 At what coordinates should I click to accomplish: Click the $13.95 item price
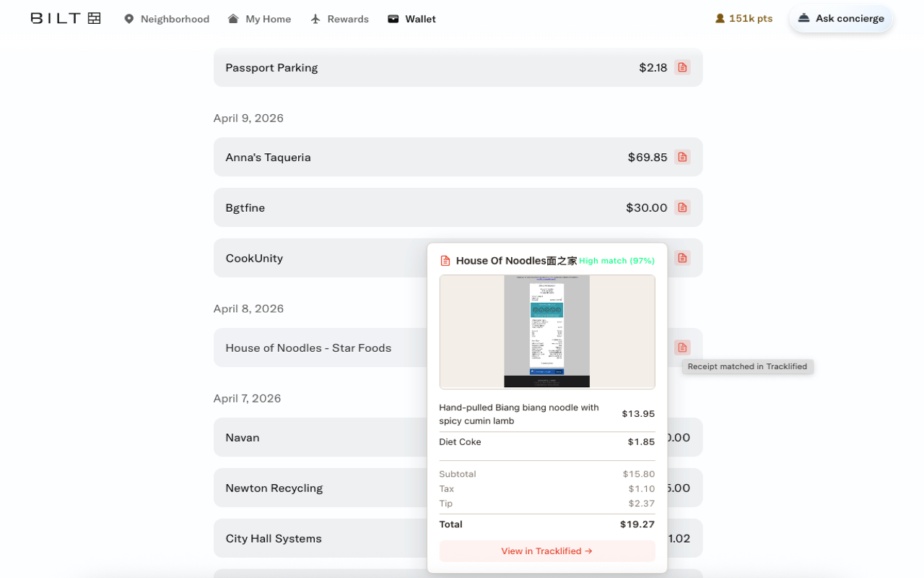(638, 414)
